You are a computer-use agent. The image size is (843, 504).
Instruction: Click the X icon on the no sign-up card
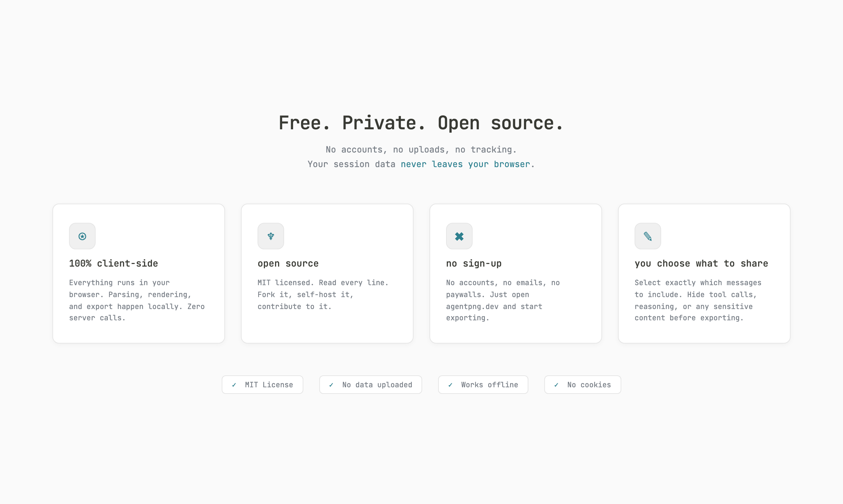(x=459, y=236)
